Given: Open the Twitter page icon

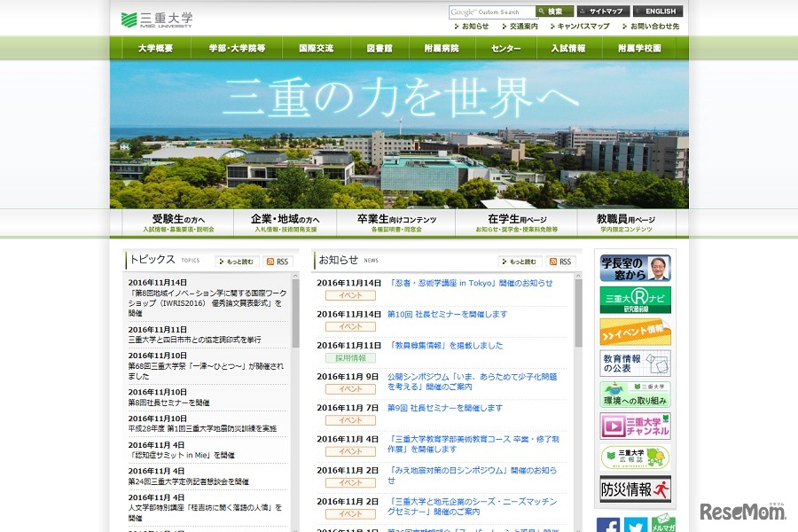Looking at the screenshot, I should 636,524.
